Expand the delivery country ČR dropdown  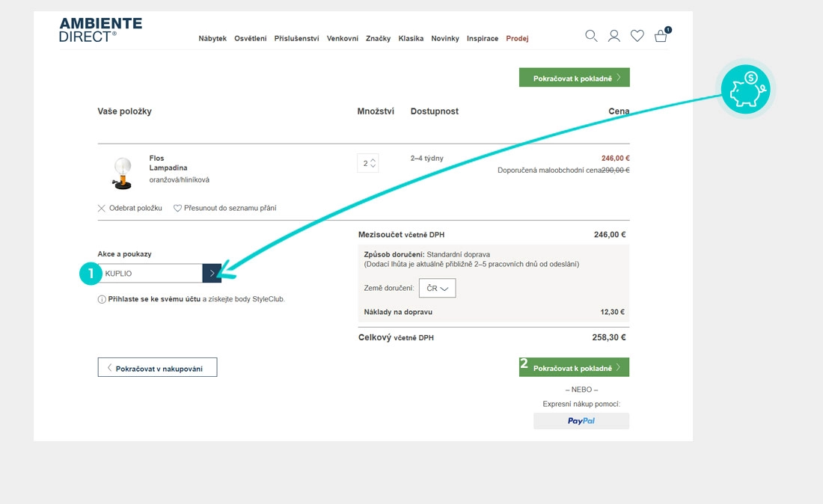(437, 288)
